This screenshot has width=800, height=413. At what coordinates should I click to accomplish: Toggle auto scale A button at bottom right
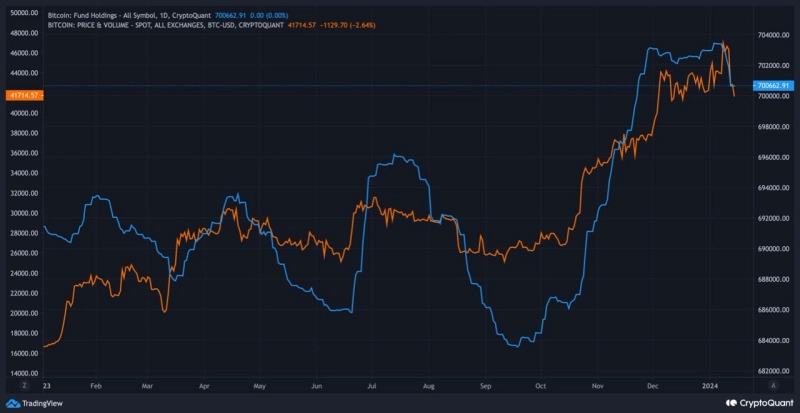[x=773, y=384]
